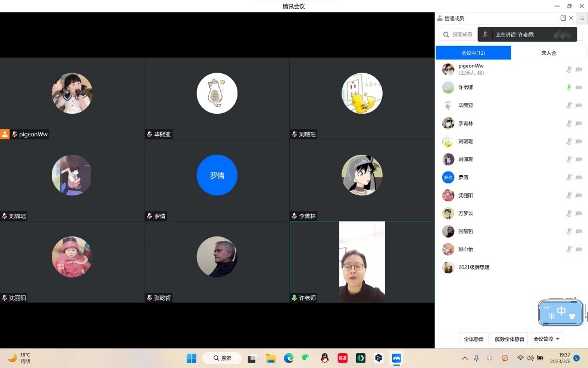Open the Tencent Meeting icon in taskbar
This screenshot has height=368, width=588.
pos(396,358)
